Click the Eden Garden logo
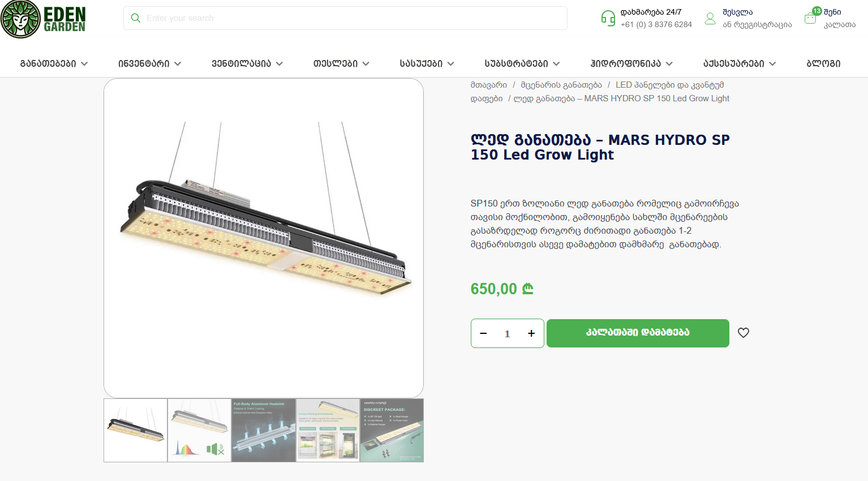Image resolution: width=868 pixels, height=481 pixels. click(x=43, y=19)
